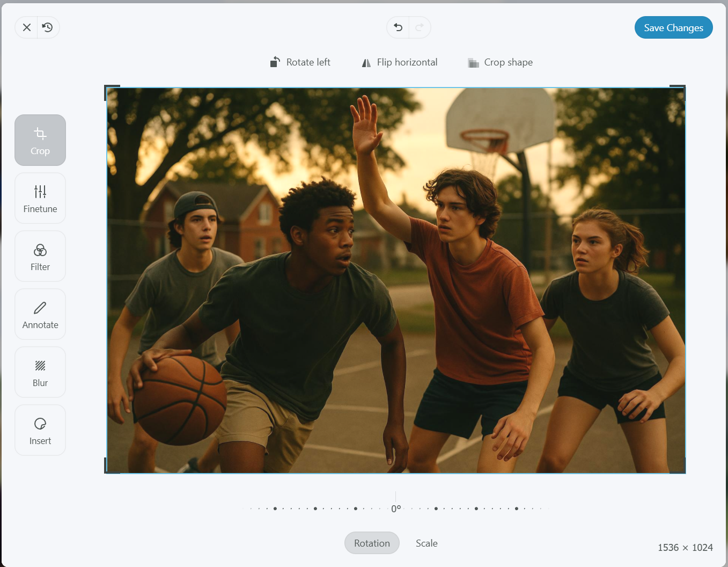
Task: Click the 0° rotation slider center mark
Action: click(x=396, y=508)
